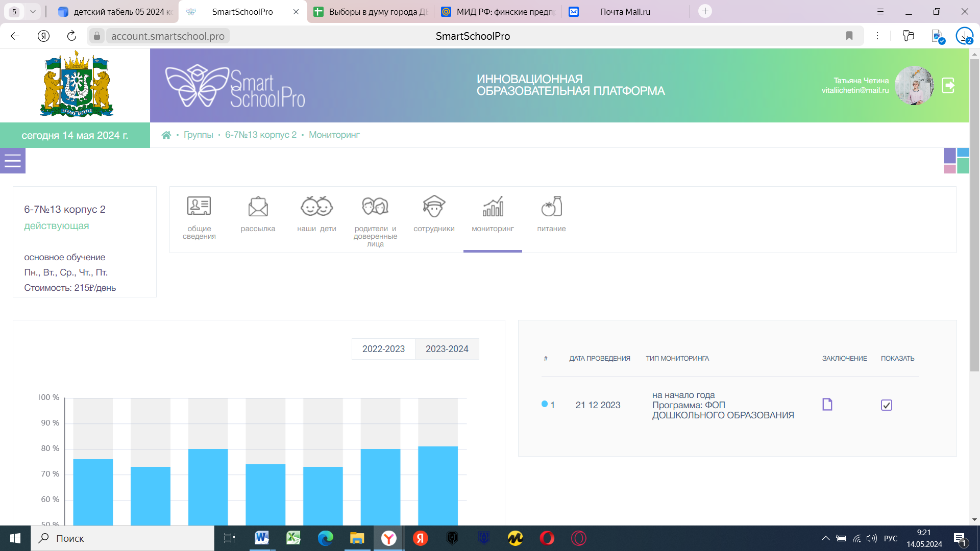The height and width of the screenshot is (551, 980).
Task: Select the 2023-2024 year tab
Action: point(447,349)
